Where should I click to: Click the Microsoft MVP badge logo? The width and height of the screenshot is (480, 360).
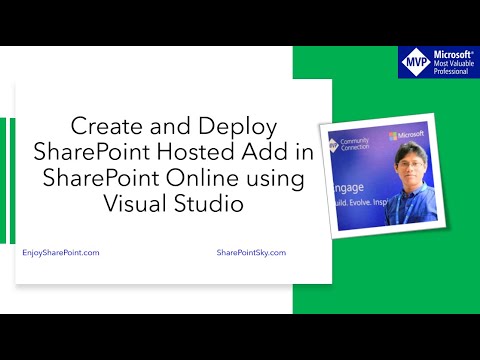[x=439, y=62]
